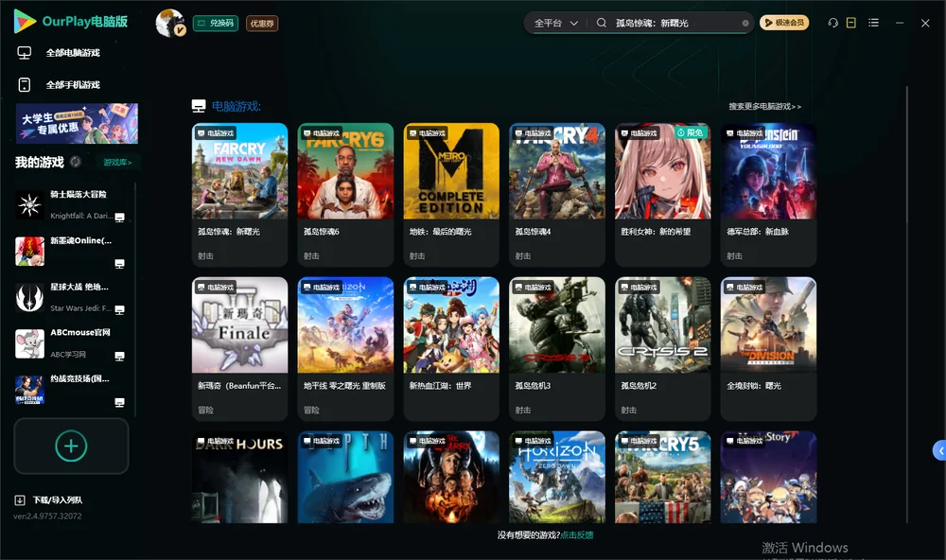Image resolution: width=946 pixels, height=560 pixels.
Task: Open the list menu icon in title bar
Action: tap(873, 23)
